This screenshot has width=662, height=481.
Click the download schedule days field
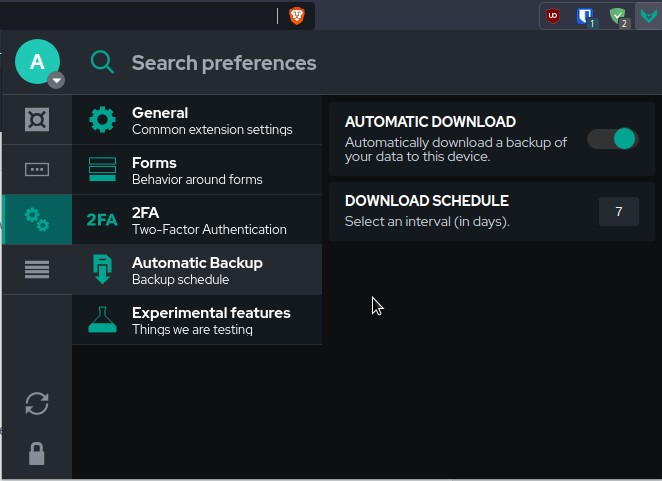(618, 211)
